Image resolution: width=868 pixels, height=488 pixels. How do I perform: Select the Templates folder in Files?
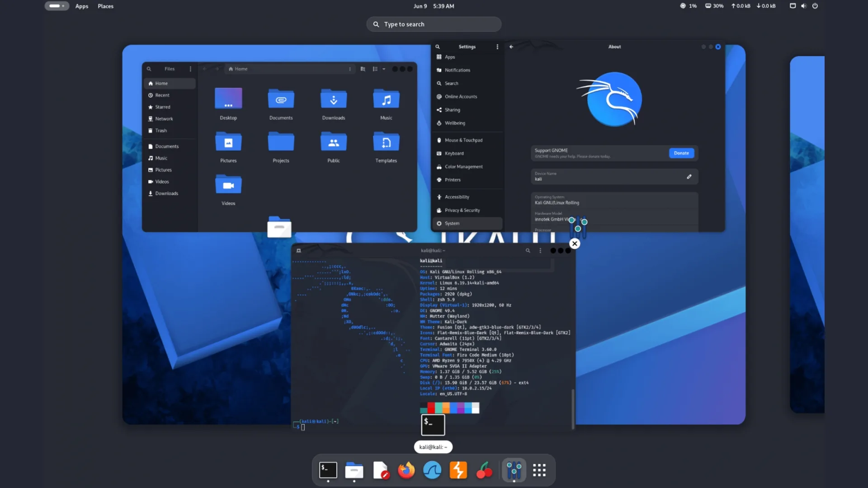[x=386, y=147]
